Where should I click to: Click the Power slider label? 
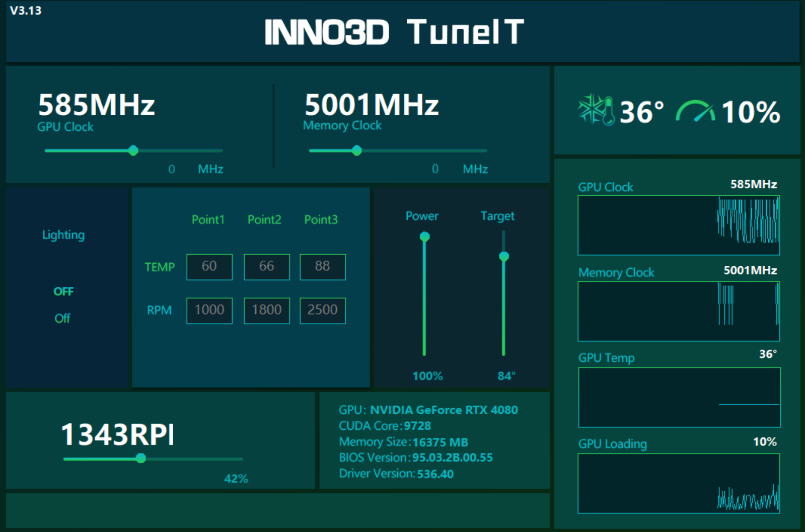pos(422,216)
